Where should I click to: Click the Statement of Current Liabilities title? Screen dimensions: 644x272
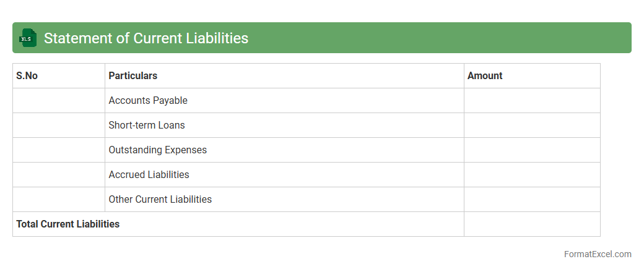(146, 38)
